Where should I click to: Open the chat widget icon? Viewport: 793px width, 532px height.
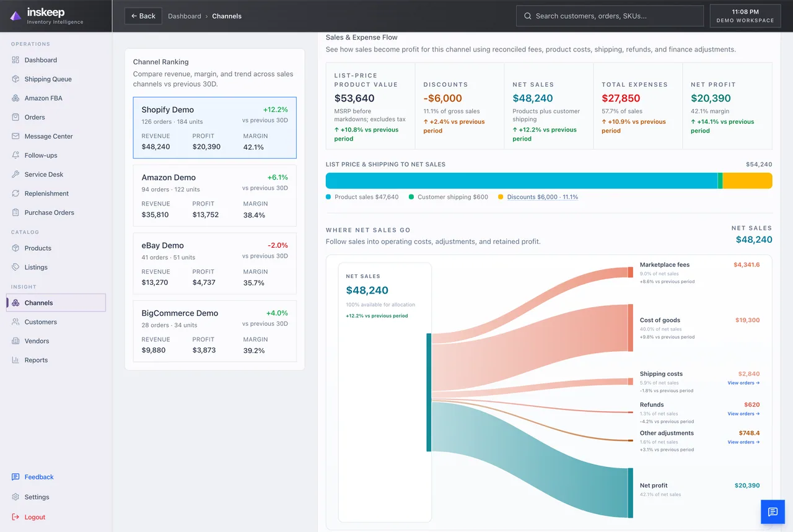[x=773, y=512]
